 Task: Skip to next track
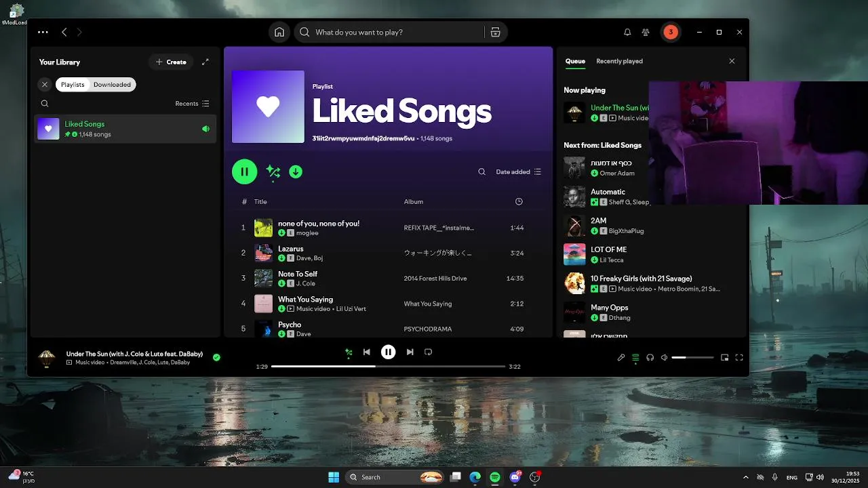pyautogui.click(x=410, y=352)
